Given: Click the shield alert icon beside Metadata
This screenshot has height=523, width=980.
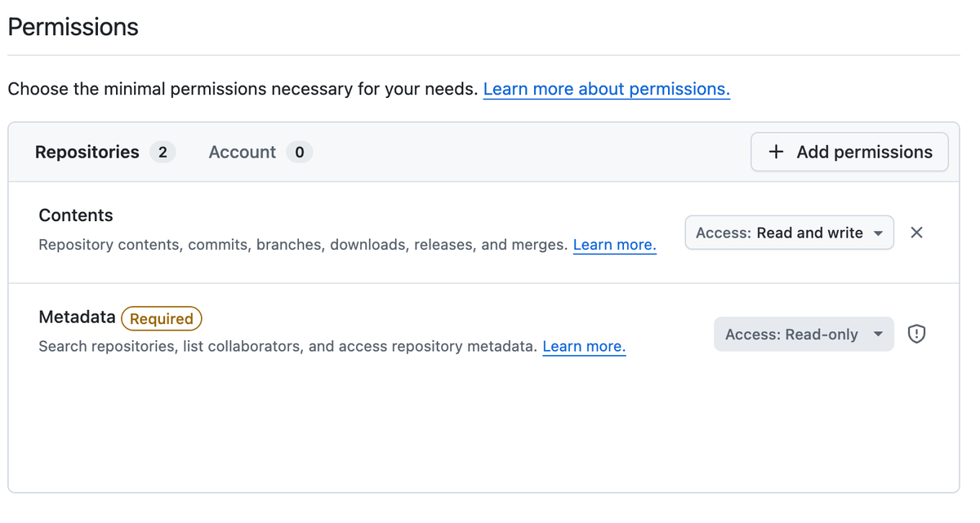Looking at the screenshot, I should pos(916,334).
